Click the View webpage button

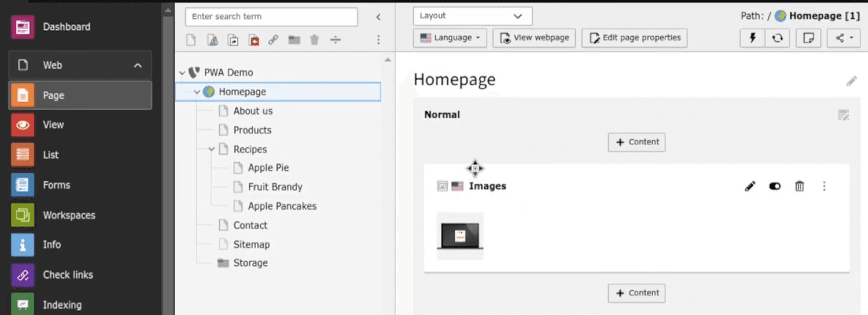point(534,38)
